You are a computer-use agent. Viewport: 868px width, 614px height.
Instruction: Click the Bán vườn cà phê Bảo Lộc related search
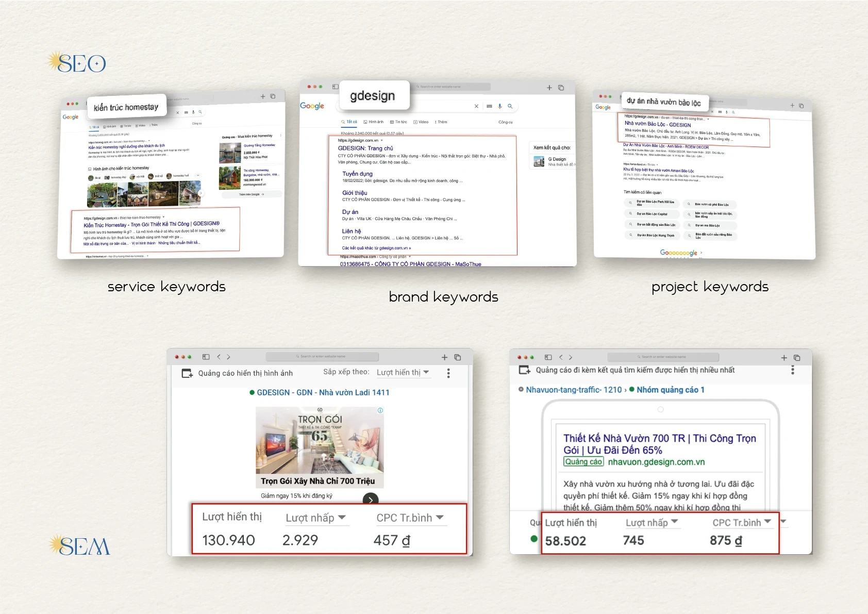point(710,204)
